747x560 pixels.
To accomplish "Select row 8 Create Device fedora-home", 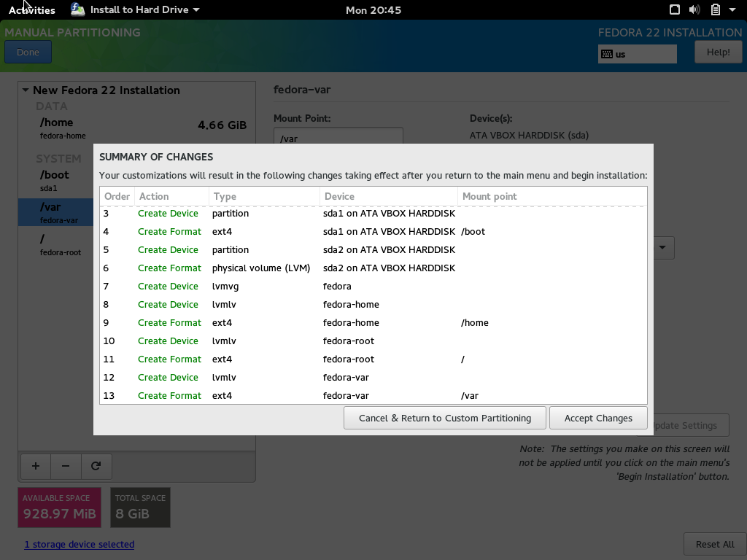I will click(373, 304).
